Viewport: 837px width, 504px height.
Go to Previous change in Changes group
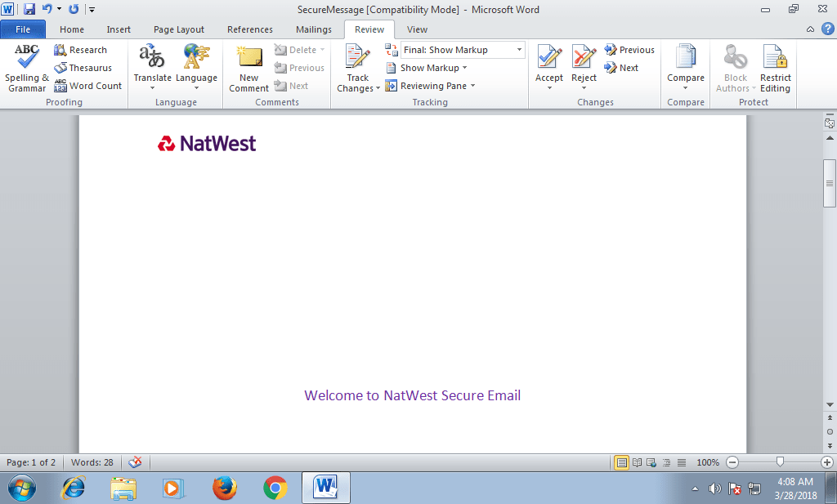coord(629,50)
